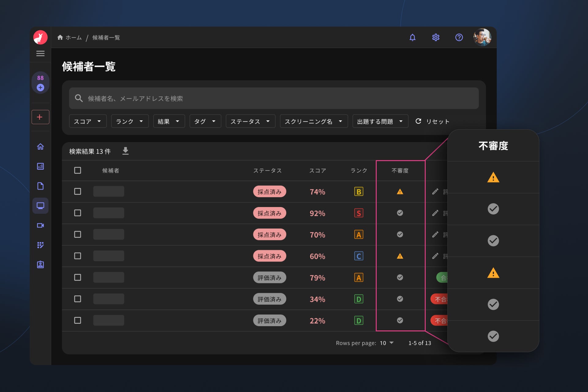Click the red plus add button in the sidebar
This screenshot has height=392, width=588.
point(40,117)
